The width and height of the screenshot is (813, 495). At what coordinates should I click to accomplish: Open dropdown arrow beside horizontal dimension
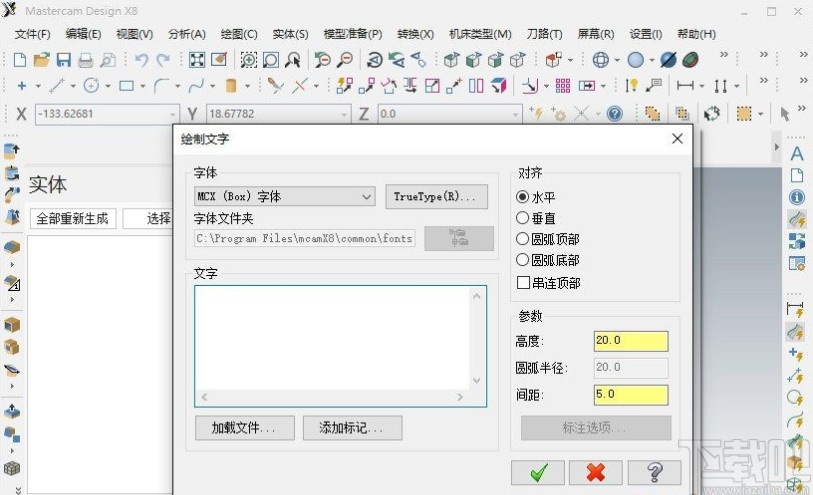click(701, 86)
